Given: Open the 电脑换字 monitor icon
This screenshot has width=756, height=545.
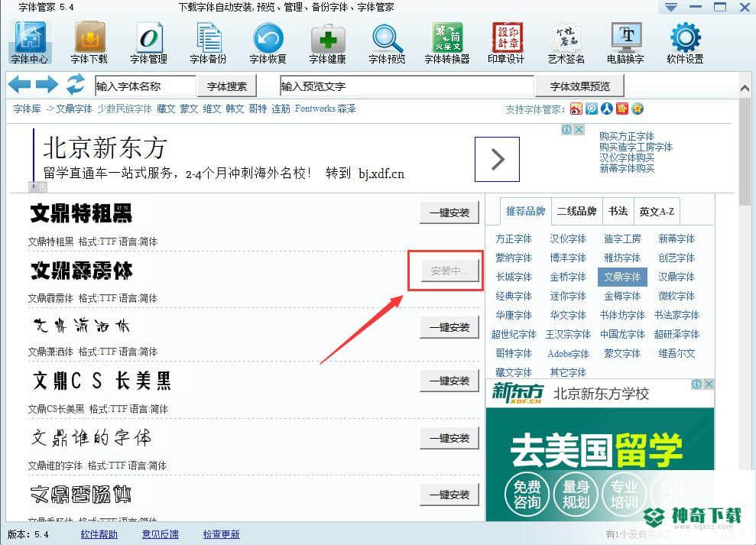Looking at the screenshot, I should (625, 43).
